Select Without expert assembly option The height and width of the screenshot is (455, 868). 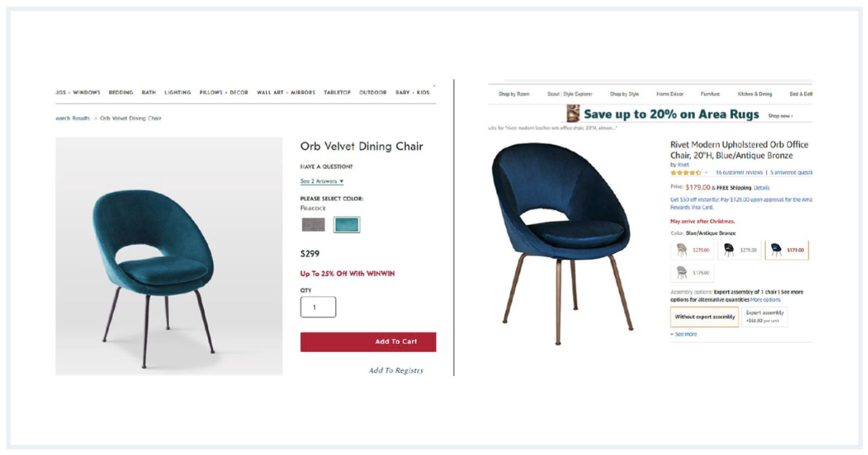pyautogui.click(x=704, y=317)
